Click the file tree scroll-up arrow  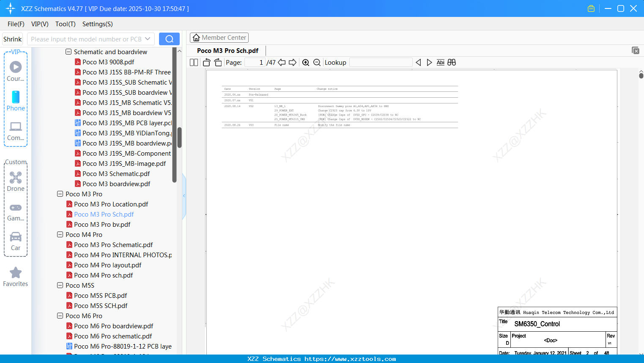tap(179, 51)
